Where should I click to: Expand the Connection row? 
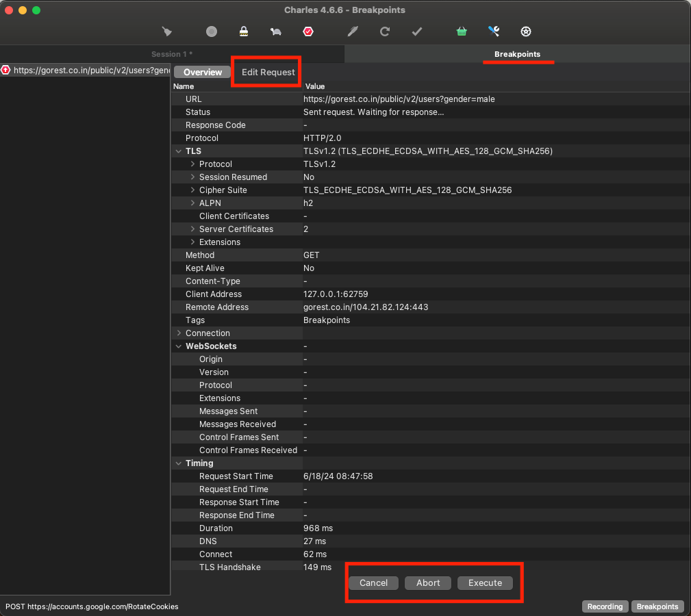[x=179, y=333]
